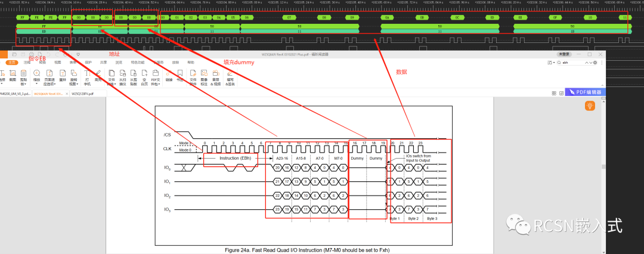Click the single-page layout icon beside PDF编辑器

pos(561,93)
